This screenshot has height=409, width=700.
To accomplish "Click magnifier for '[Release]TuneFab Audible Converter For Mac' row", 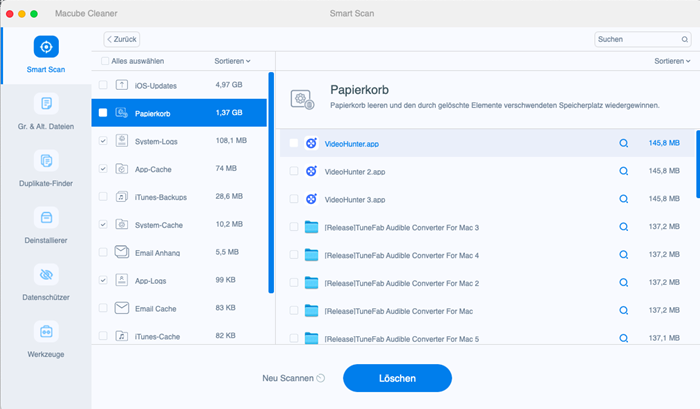I will (624, 310).
